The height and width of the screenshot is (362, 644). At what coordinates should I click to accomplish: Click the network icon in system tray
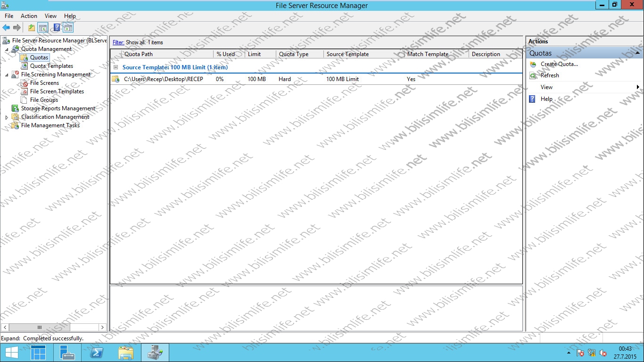tap(592, 353)
